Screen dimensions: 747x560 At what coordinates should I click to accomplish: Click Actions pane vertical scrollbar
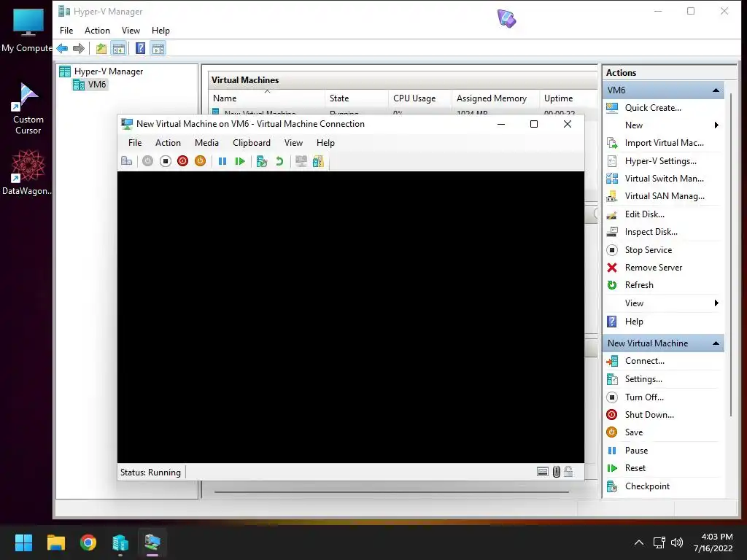(730, 256)
